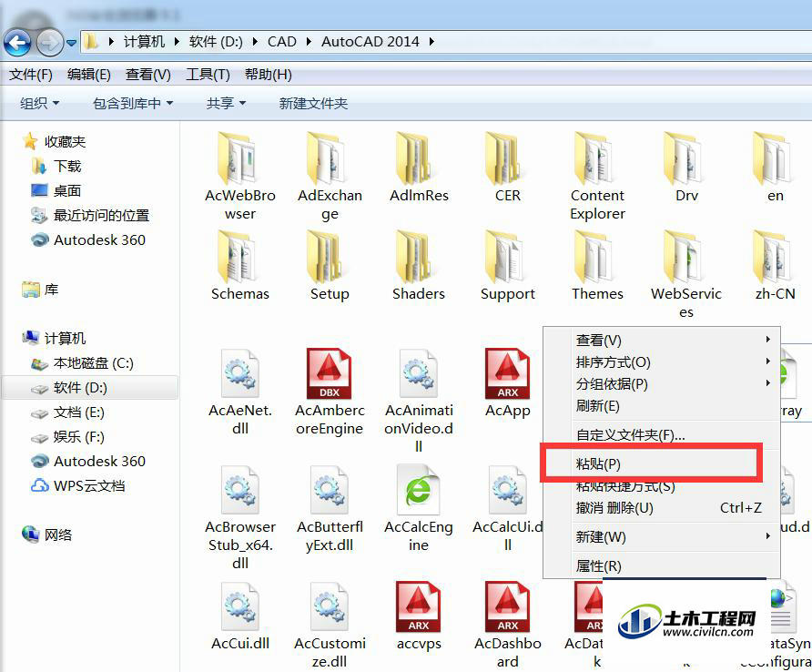Click AutoCAD 2014 in the address path
Viewport: 812px width, 672px height.
point(370,42)
